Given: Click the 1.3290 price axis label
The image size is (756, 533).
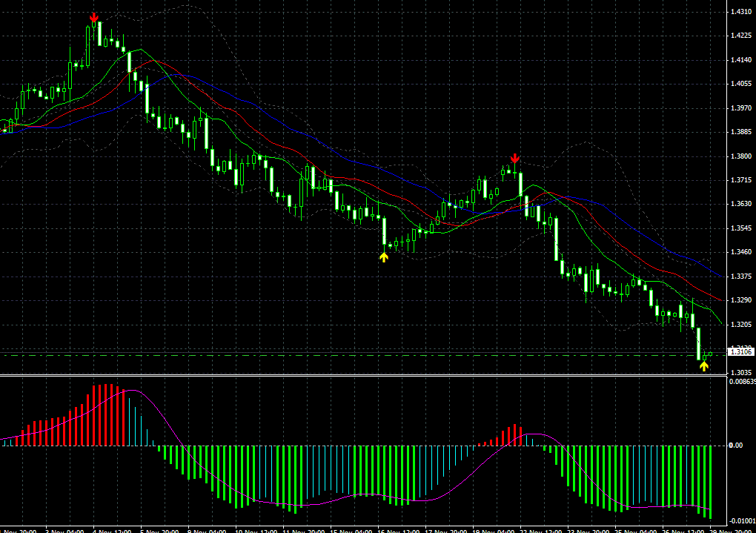Looking at the screenshot, I should coord(741,300).
